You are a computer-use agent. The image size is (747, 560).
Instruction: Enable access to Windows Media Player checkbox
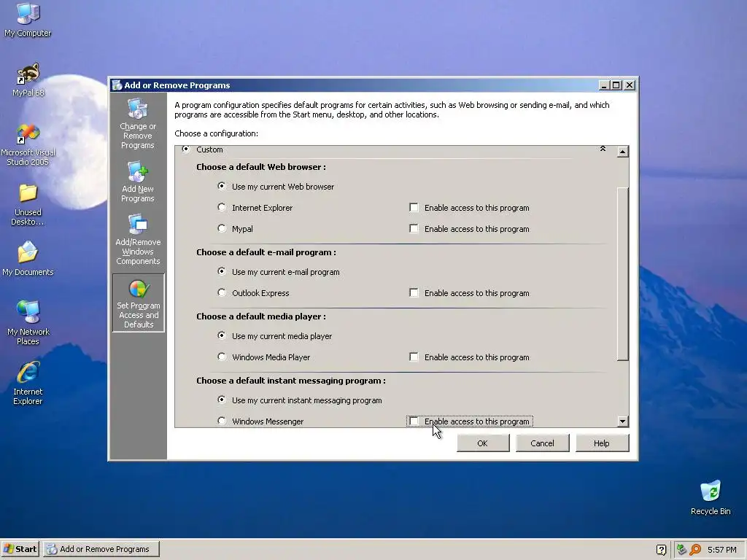tap(414, 357)
